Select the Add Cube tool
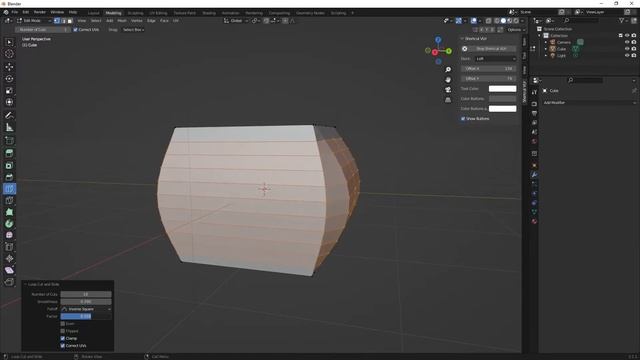The width and height of the screenshot is (640, 360). tap(9, 141)
